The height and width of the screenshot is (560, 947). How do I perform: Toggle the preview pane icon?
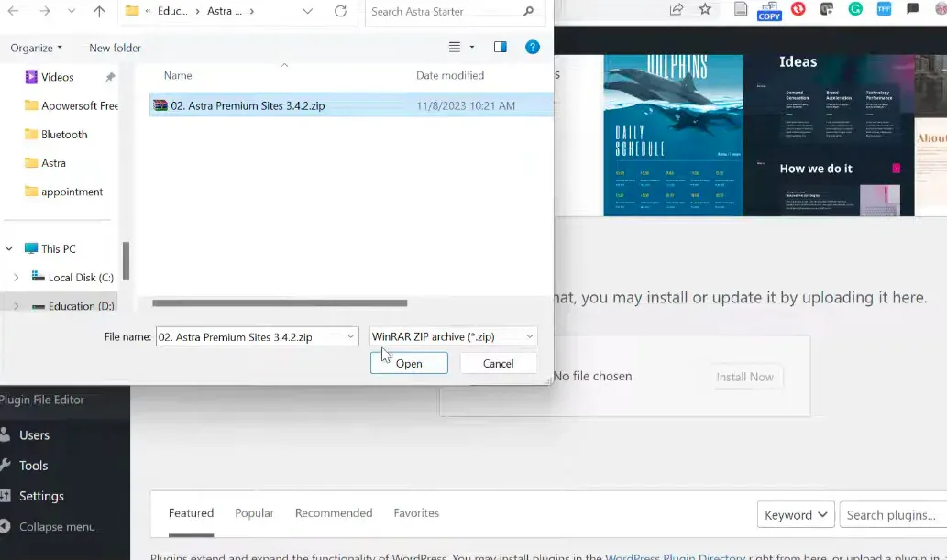500,47
